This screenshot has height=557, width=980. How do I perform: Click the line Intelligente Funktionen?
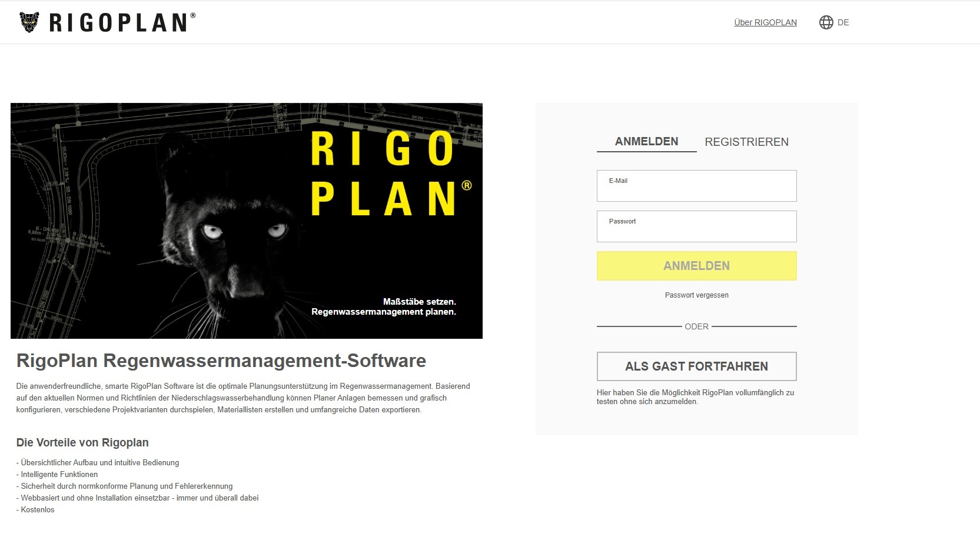(x=57, y=475)
